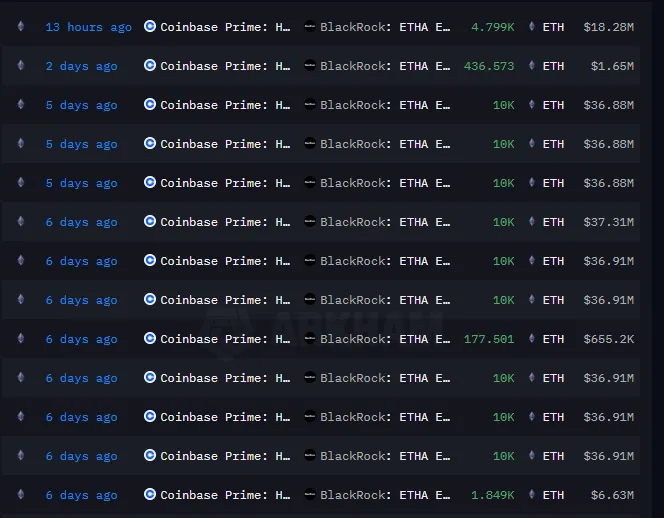Click the Ethereum chain icon in the $37.31M row

point(20,222)
